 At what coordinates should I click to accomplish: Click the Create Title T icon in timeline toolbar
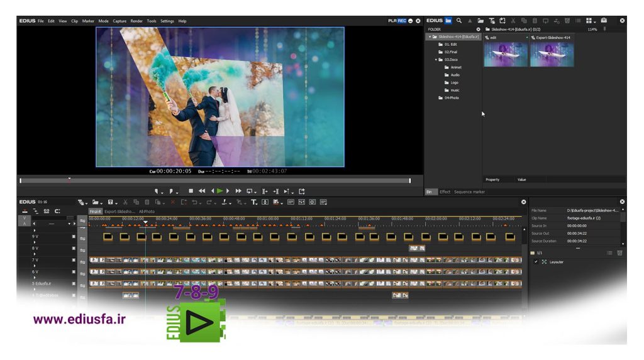pyautogui.click(x=254, y=202)
